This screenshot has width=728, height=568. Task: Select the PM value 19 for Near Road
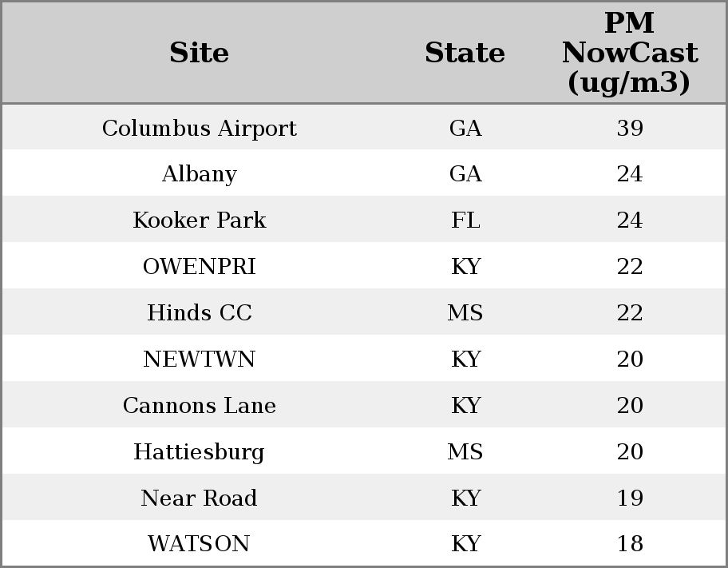point(629,498)
